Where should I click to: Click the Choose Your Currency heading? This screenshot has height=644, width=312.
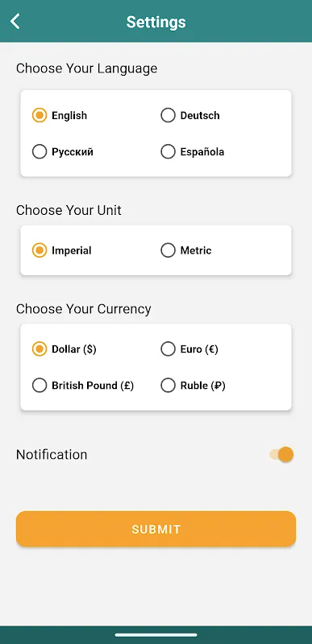point(84,309)
